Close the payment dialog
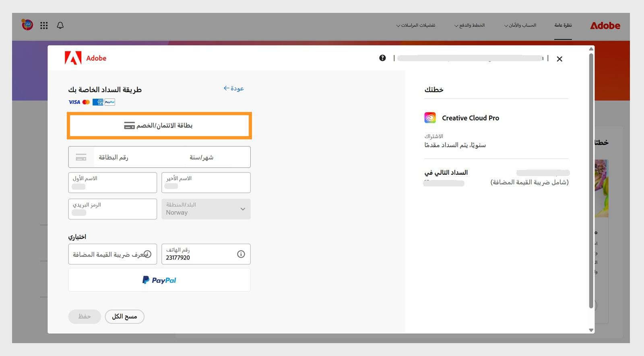The image size is (644, 356). coord(559,59)
